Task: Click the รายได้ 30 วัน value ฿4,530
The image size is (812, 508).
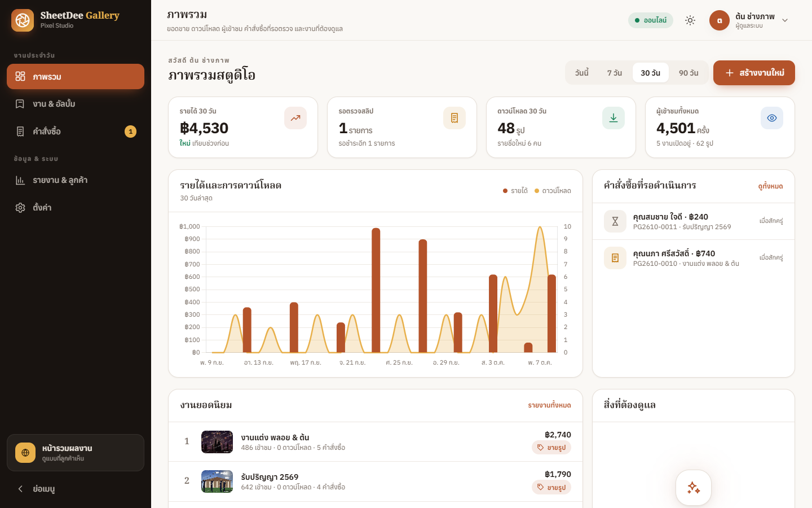Action: 204,128
